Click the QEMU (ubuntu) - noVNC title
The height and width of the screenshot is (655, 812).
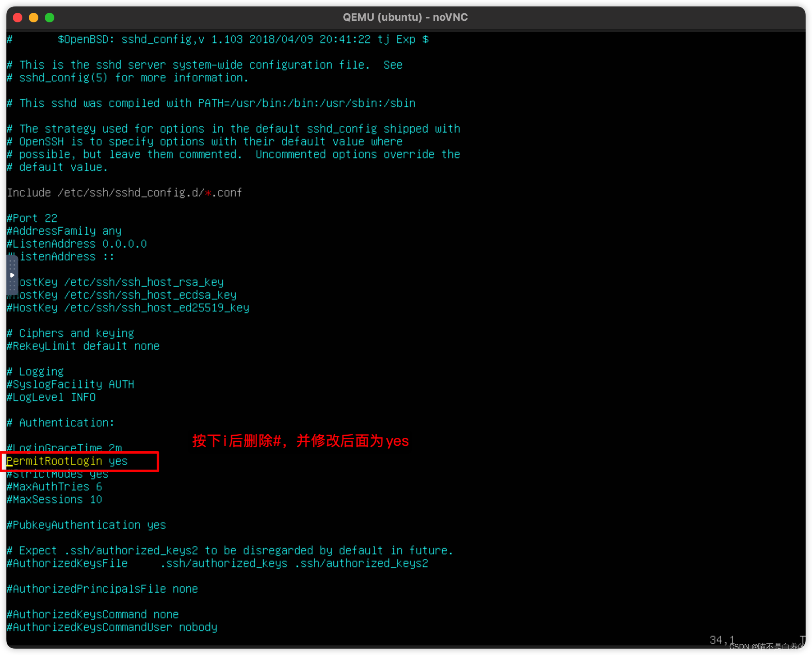pos(405,18)
